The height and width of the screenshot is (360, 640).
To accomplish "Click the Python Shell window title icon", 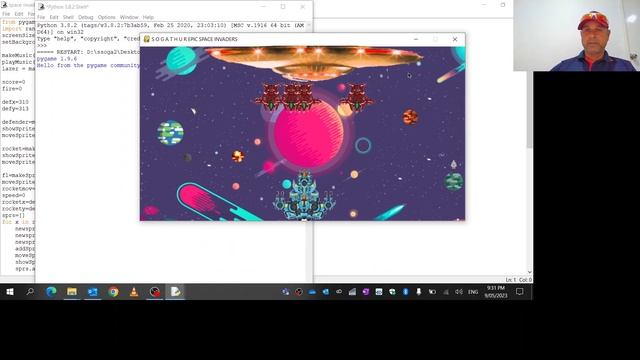I will (x=41, y=7).
